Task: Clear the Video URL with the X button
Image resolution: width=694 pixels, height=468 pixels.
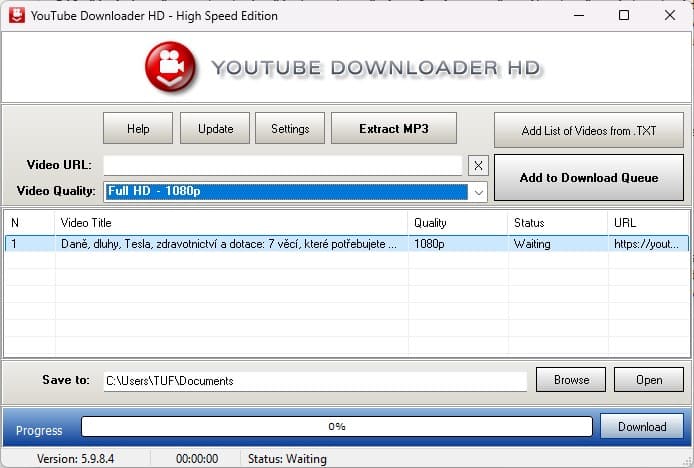Action: [478, 166]
